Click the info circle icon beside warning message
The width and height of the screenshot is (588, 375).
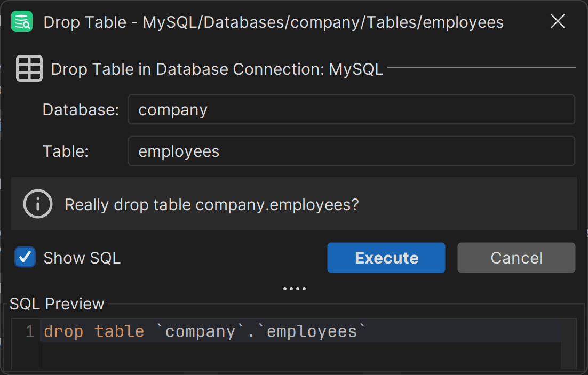click(x=37, y=204)
